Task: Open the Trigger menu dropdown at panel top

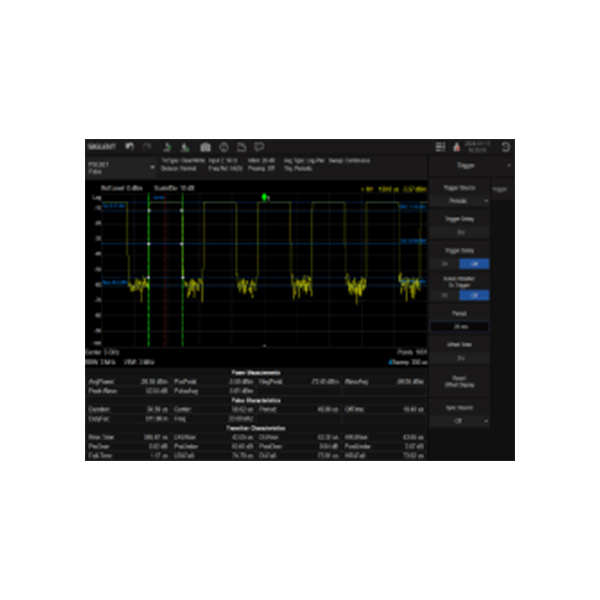Action: (470, 165)
